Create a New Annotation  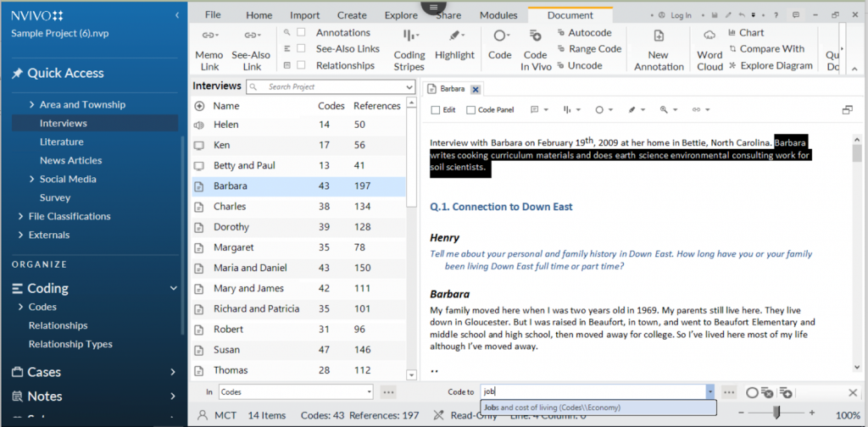click(x=659, y=50)
